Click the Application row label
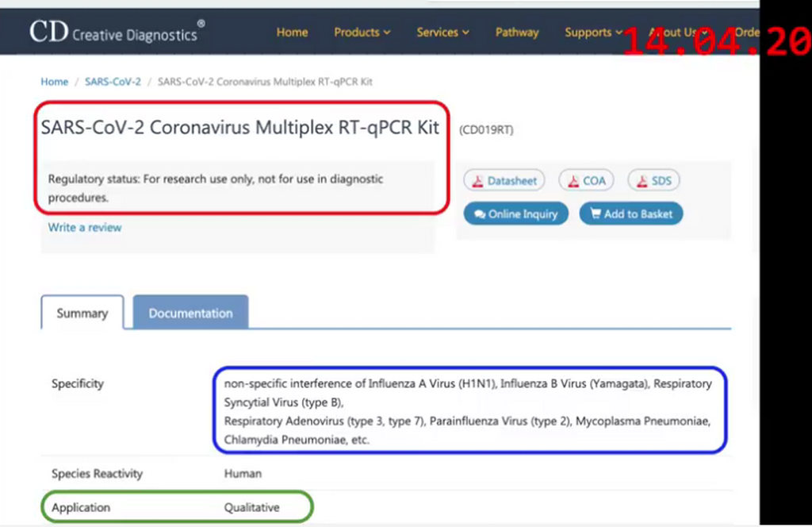The width and height of the screenshot is (812, 527). pyautogui.click(x=81, y=507)
